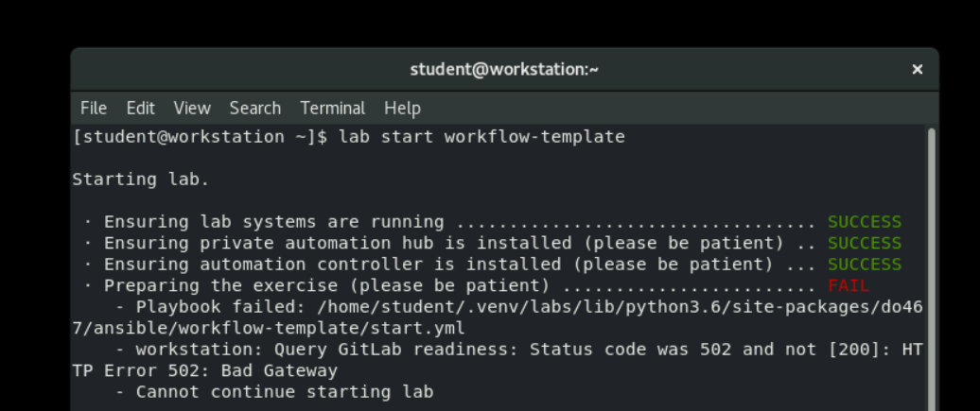Open the Edit menu

point(140,108)
